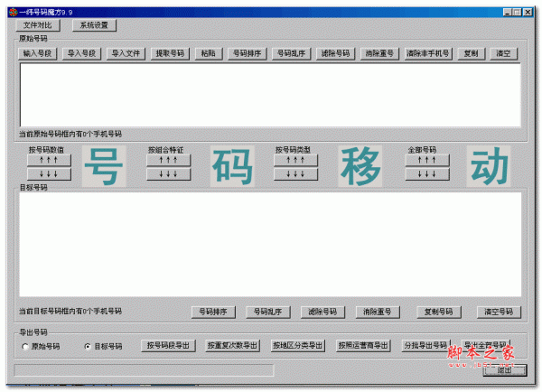Filter target numbers with bottom 滤除号码
Viewport: 542px width, 392px height.
pyautogui.click(x=322, y=313)
